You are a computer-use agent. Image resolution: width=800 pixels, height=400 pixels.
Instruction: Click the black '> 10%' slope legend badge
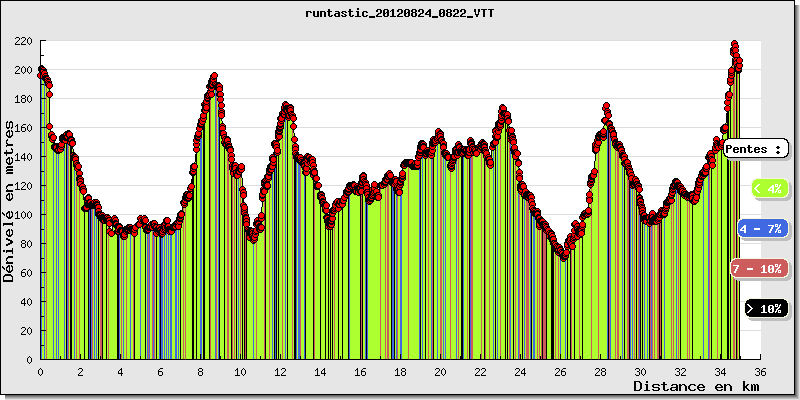pos(766,309)
